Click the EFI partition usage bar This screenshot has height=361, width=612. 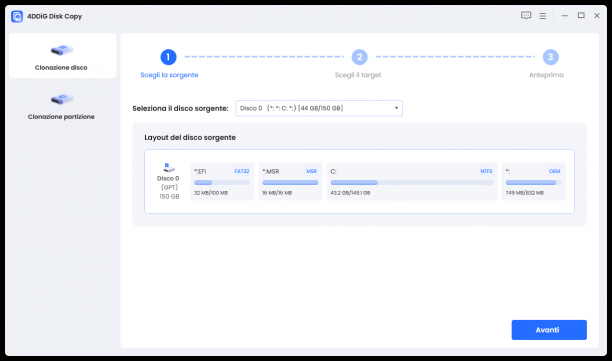point(222,183)
